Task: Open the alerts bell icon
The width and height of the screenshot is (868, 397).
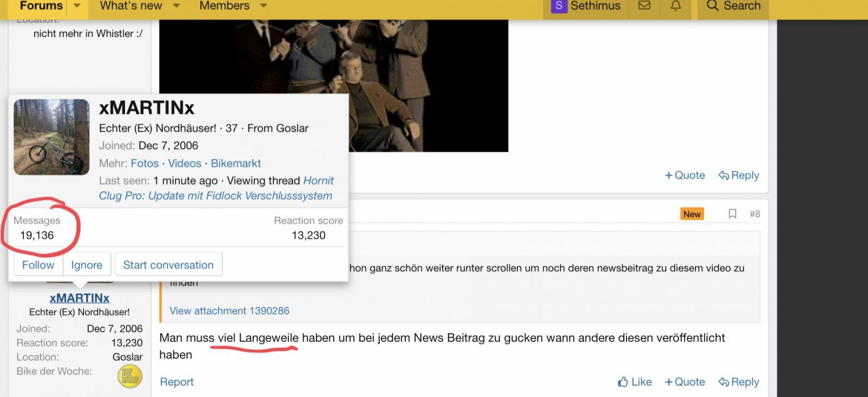Action: [x=675, y=6]
